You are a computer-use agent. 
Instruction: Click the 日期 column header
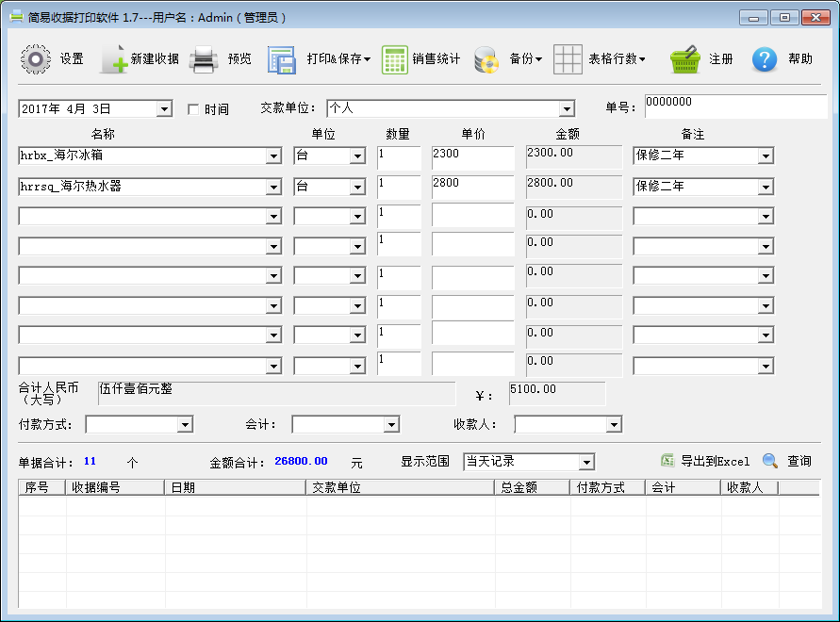click(235, 487)
